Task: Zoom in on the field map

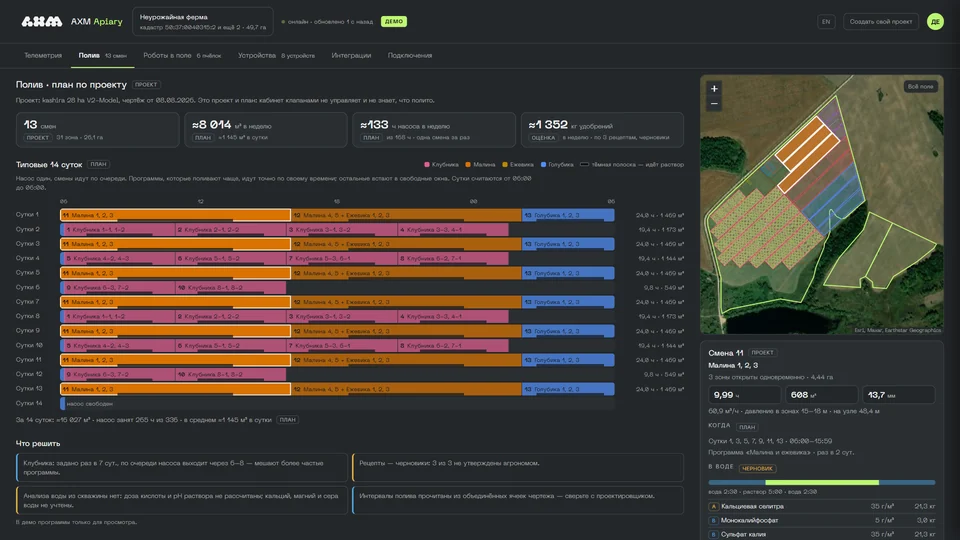Action: (x=714, y=89)
